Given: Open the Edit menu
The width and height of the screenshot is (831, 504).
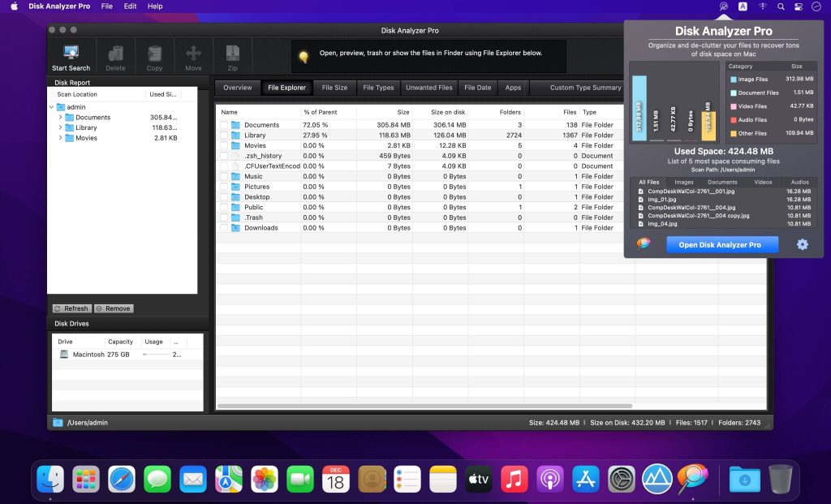Looking at the screenshot, I should [129, 6].
